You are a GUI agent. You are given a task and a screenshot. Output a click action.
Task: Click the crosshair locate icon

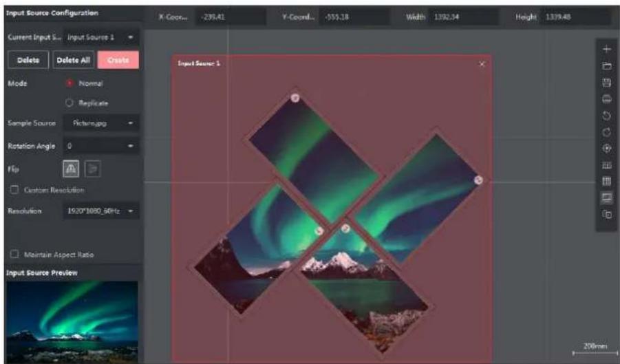[606, 149]
